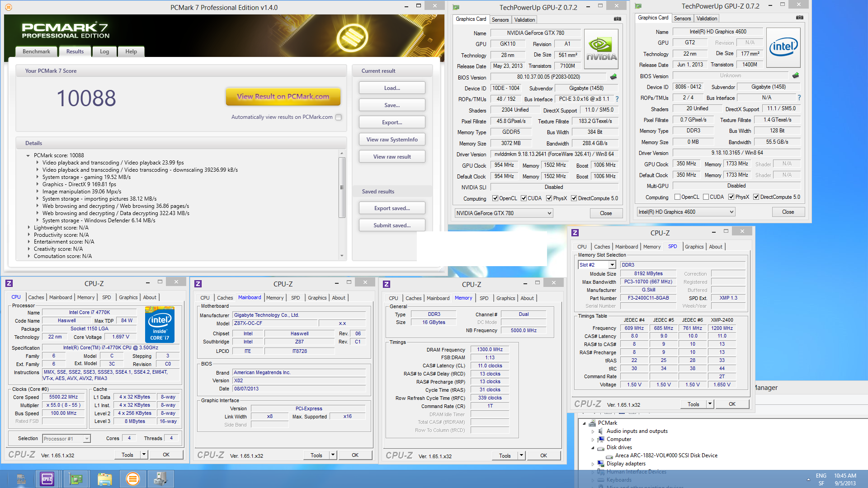
Task: Click View raw SystemInfo button
Action: coord(392,140)
